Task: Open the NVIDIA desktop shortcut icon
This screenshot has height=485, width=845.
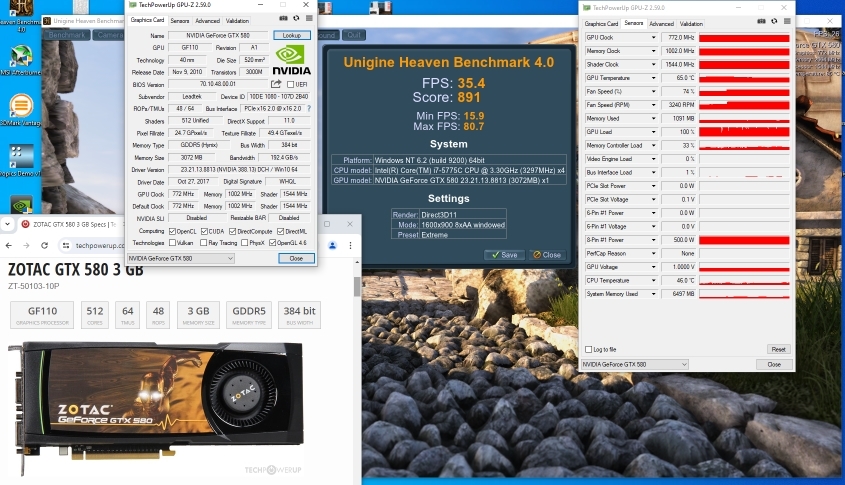Action: click(x=20, y=205)
